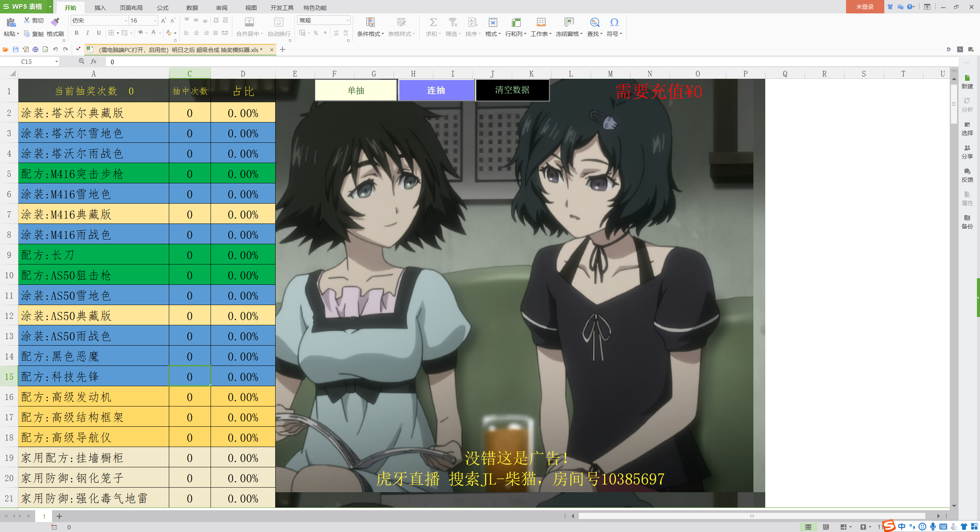Image resolution: width=980 pixels, height=532 pixels.
Task: Open the WPS application menu arrow
Action: tap(50, 7)
